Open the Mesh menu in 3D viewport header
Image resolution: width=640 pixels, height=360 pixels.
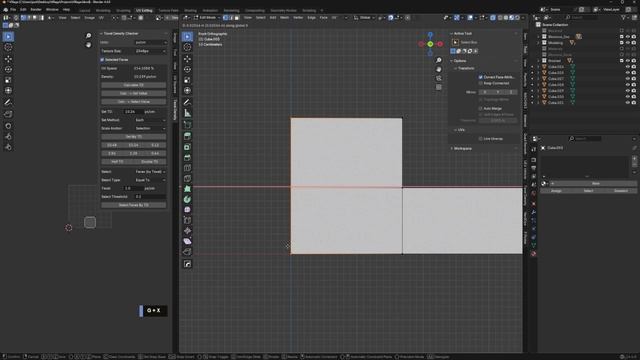(284, 18)
